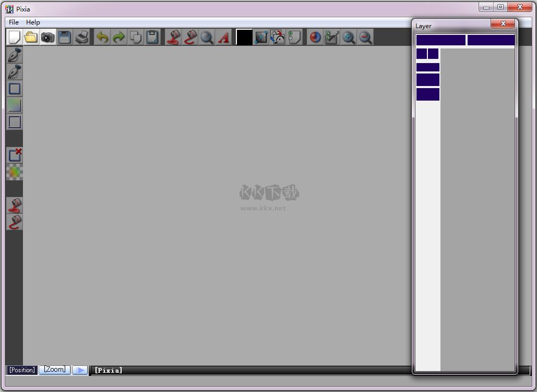Copy using the overlapping pages icon
The image size is (537, 392).
click(x=135, y=37)
